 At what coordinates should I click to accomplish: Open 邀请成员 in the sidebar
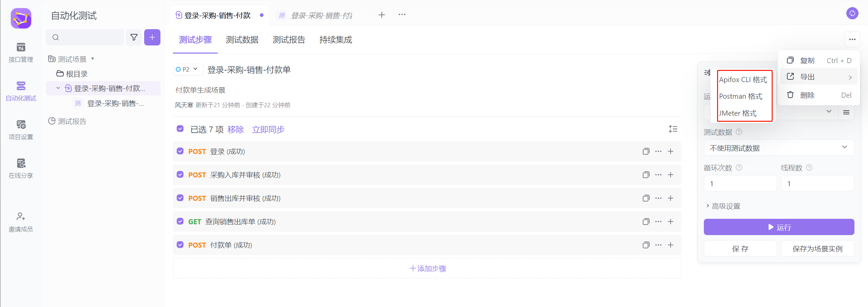click(x=21, y=223)
